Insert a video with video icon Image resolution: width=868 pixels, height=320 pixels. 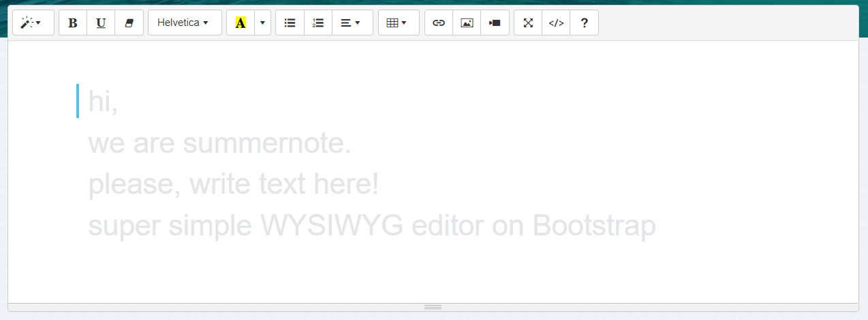(495, 23)
